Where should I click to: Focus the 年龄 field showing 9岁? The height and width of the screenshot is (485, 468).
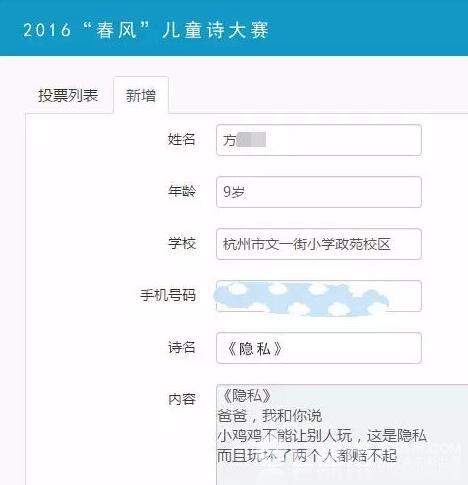pos(319,192)
